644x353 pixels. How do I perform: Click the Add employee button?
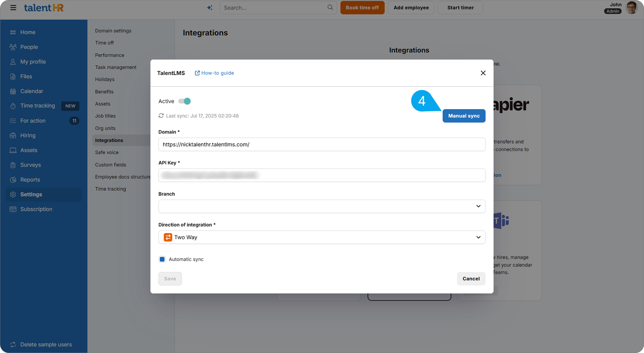[411, 8]
